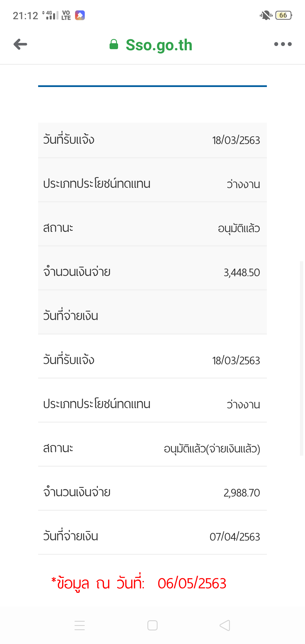Click the vertical scrollbar on the right edge
The width and height of the screenshot is (305, 644).
point(301,358)
